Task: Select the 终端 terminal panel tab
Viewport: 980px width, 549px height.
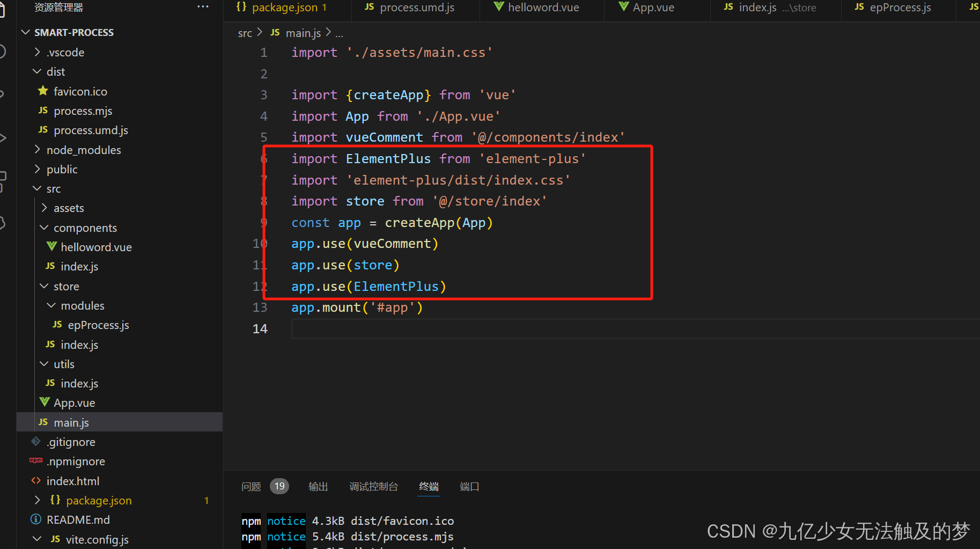Action: 429,487
